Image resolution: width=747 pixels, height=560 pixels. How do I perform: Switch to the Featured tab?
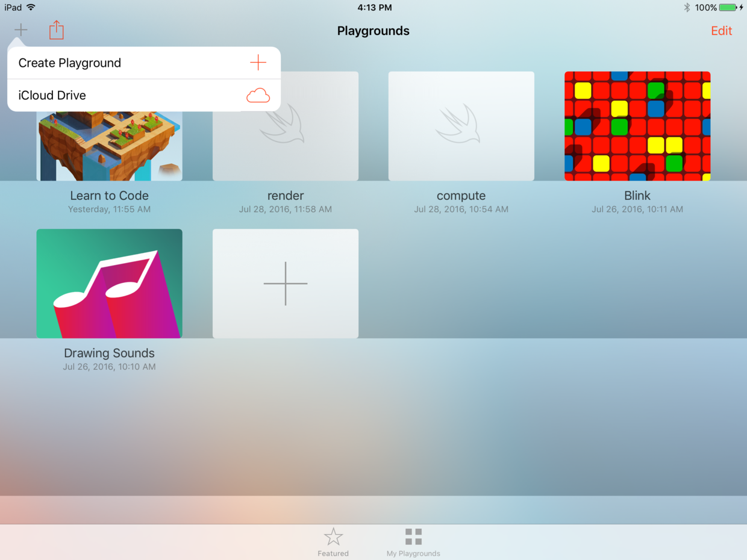click(x=333, y=542)
